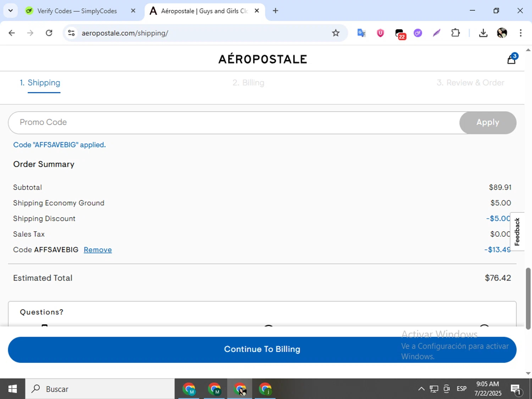Select the 3. Review & Order step
Image resolution: width=532 pixels, height=399 pixels.
tap(470, 83)
